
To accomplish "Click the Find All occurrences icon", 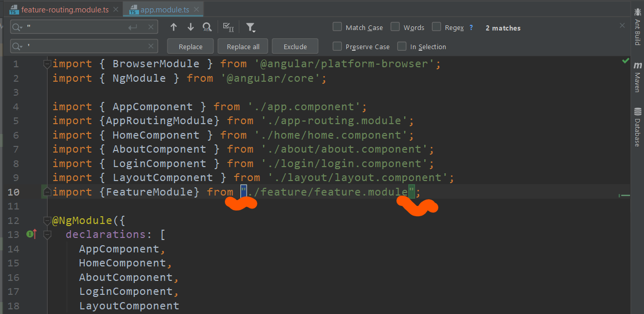I will (207, 27).
